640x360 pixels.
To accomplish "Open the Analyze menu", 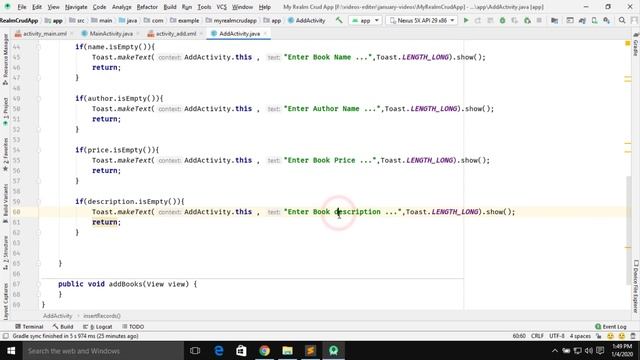I will pos(122,7).
